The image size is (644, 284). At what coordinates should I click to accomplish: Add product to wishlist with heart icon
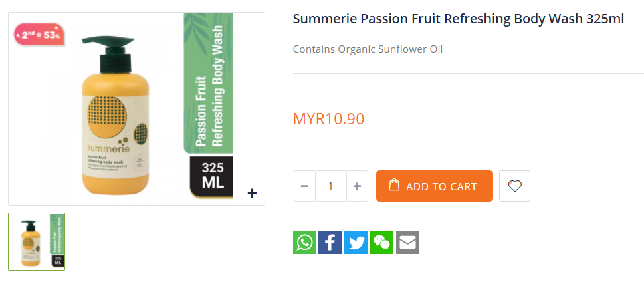click(x=515, y=186)
